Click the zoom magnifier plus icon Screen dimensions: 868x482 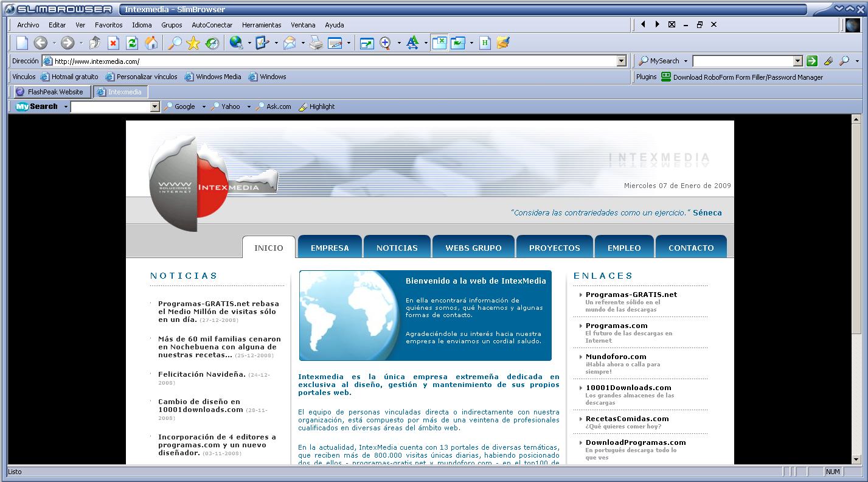pyautogui.click(x=385, y=43)
